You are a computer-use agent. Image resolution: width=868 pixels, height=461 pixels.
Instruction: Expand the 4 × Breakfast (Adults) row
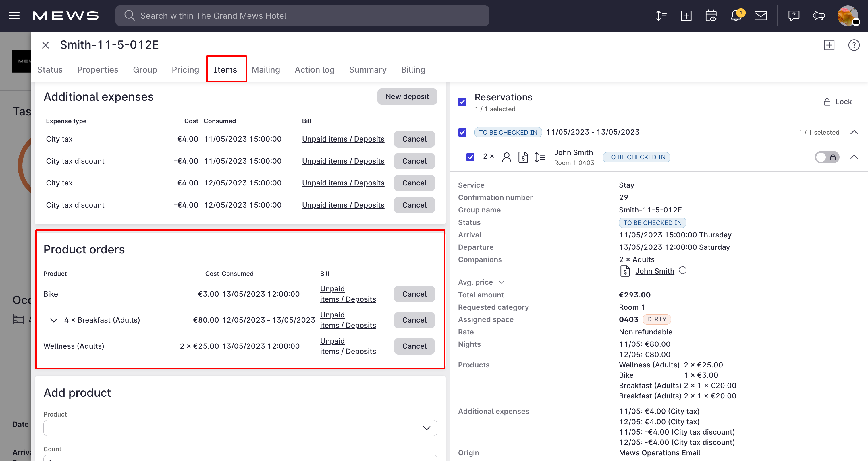click(x=54, y=320)
